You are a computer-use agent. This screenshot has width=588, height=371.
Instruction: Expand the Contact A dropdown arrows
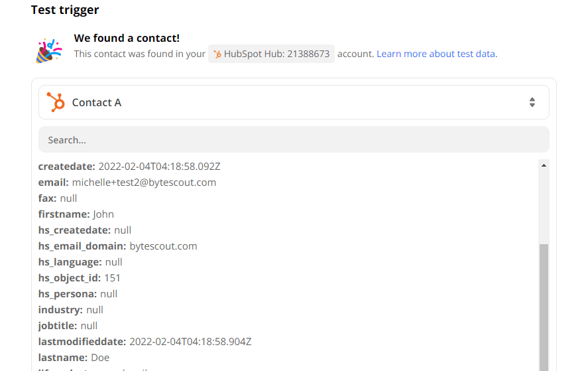click(532, 102)
